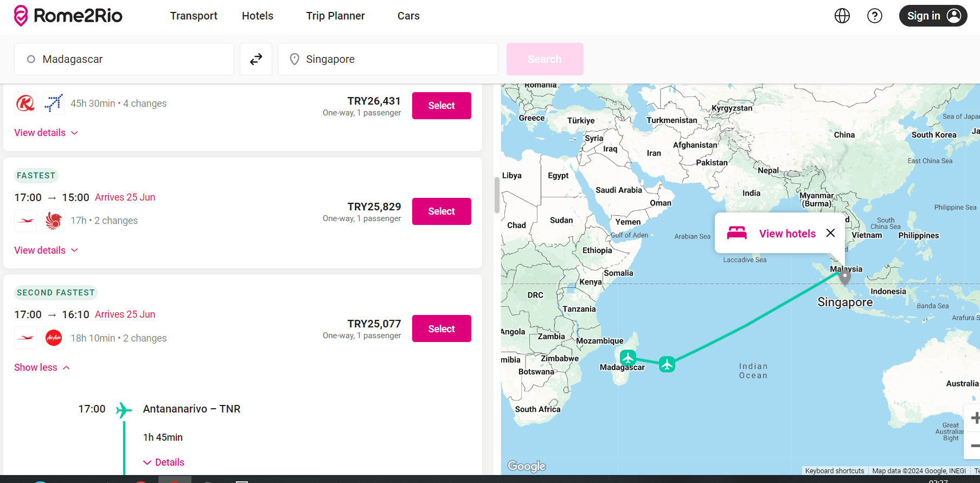Click the destination pin icon in search field
Screen dimensions: 980x483
coord(294,59)
